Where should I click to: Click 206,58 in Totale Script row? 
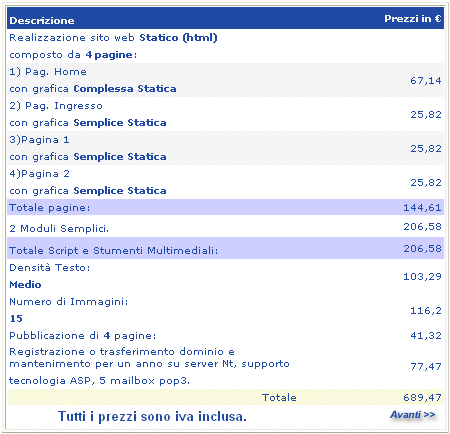coord(422,249)
